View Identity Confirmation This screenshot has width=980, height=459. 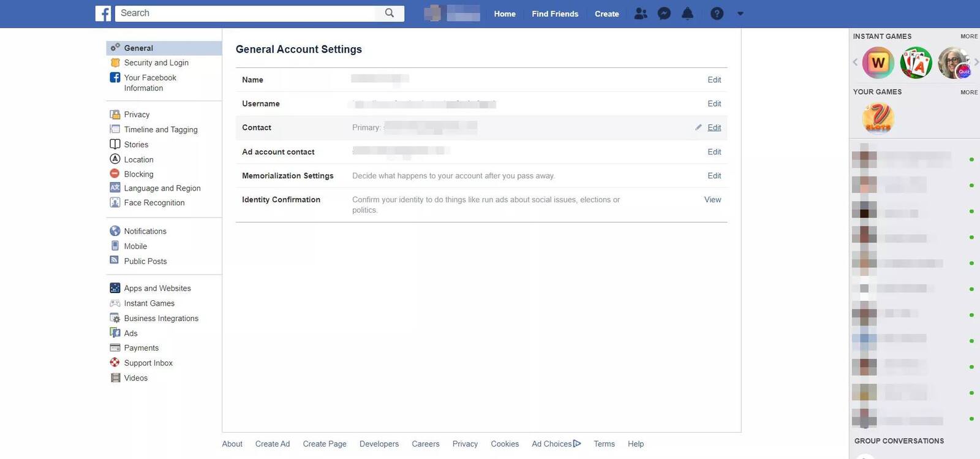click(x=712, y=200)
